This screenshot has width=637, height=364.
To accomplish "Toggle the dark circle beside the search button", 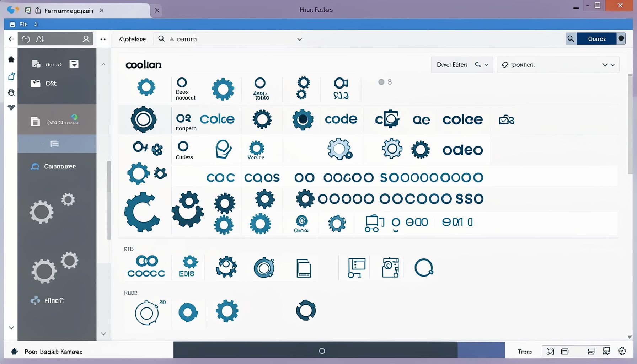I will 621,38.
